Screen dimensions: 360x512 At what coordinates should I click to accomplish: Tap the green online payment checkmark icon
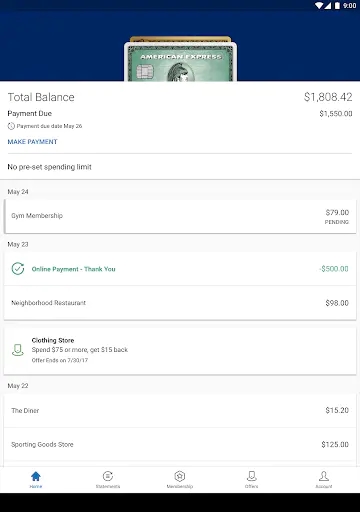tap(18, 269)
